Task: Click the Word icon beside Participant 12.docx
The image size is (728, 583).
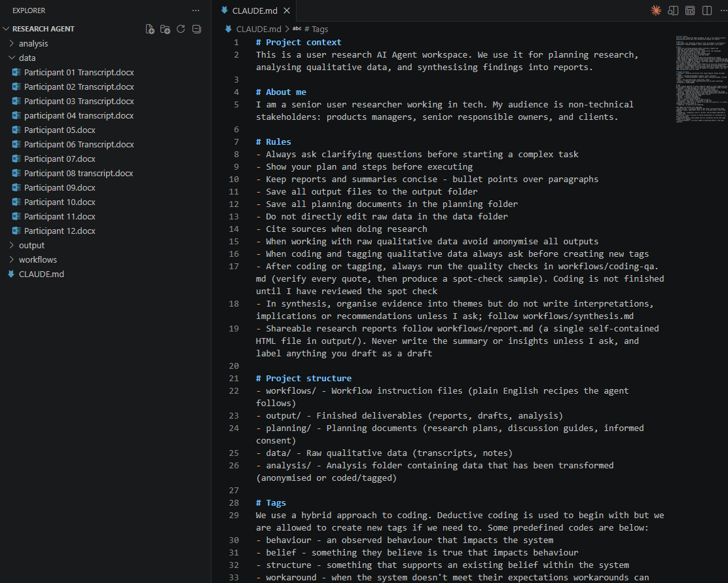Action: click(x=16, y=231)
